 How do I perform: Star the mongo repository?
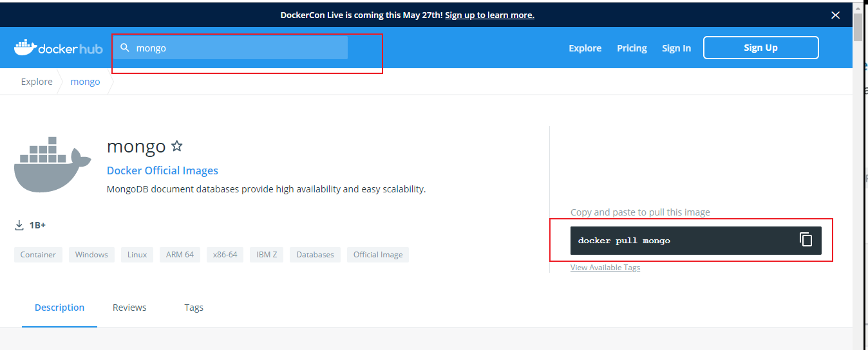(177, 147)
